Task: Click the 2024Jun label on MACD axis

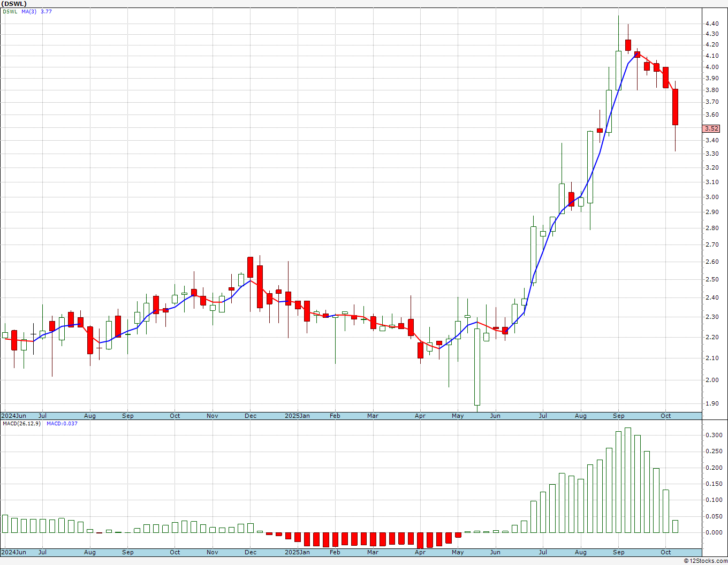Action: (13, 552)
